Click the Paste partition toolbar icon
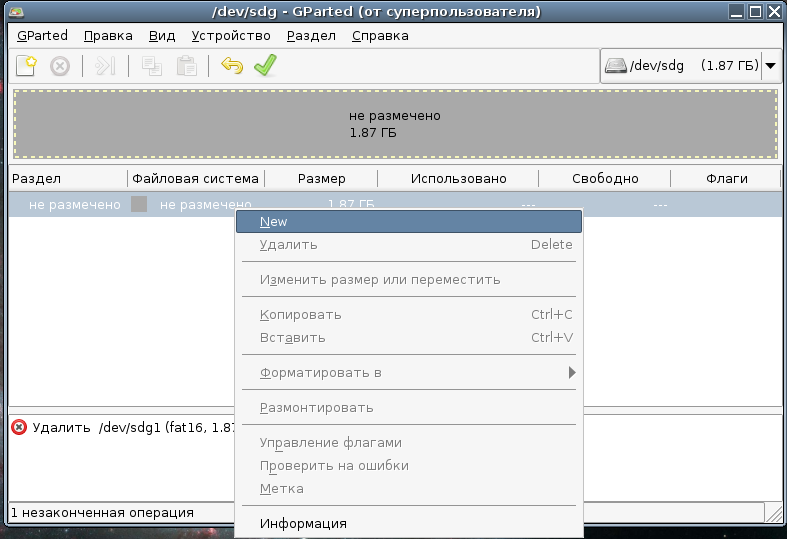Screen dimensions: 787x539 (186, 66)
